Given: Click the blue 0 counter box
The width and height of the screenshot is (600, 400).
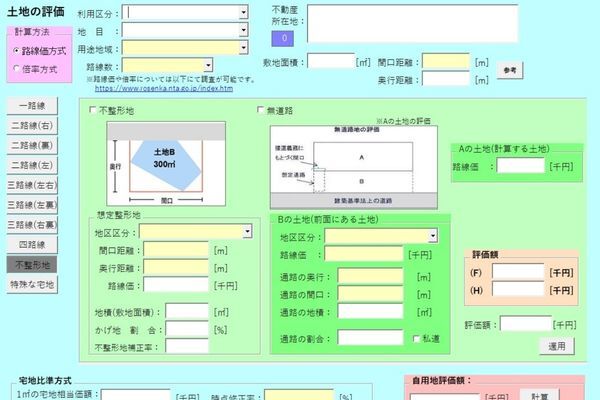Looking at the screenshot, I should click(x=283, y=38).
